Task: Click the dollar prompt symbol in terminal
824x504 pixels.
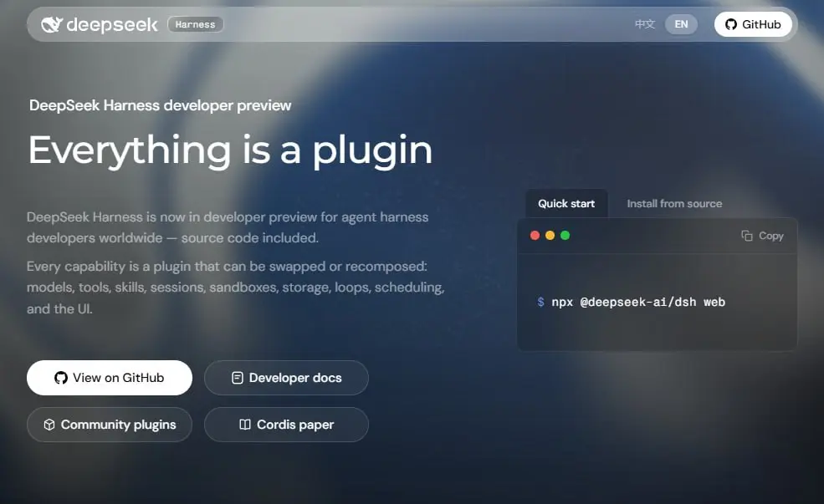Action: pos(540,302)
